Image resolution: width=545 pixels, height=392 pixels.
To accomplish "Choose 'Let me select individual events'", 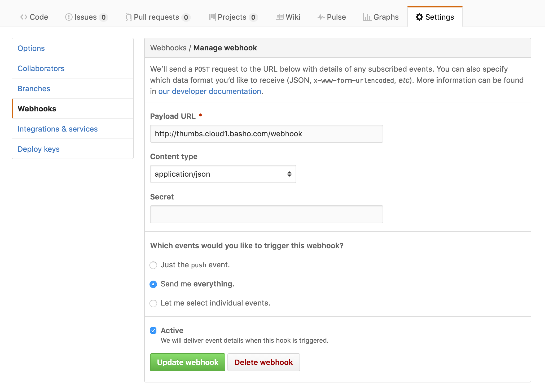I will click(x=153, y=303).
